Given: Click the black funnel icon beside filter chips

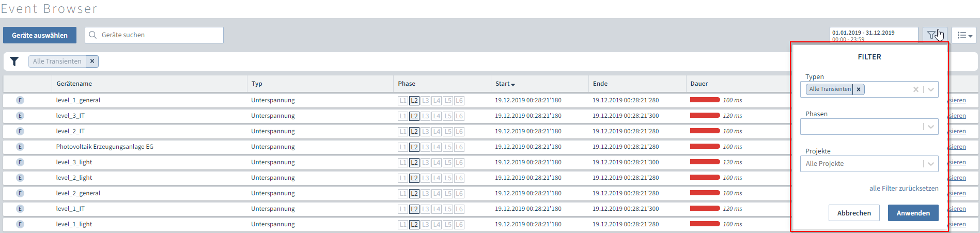Looking at the screenshot, I should tap(14, 61).
